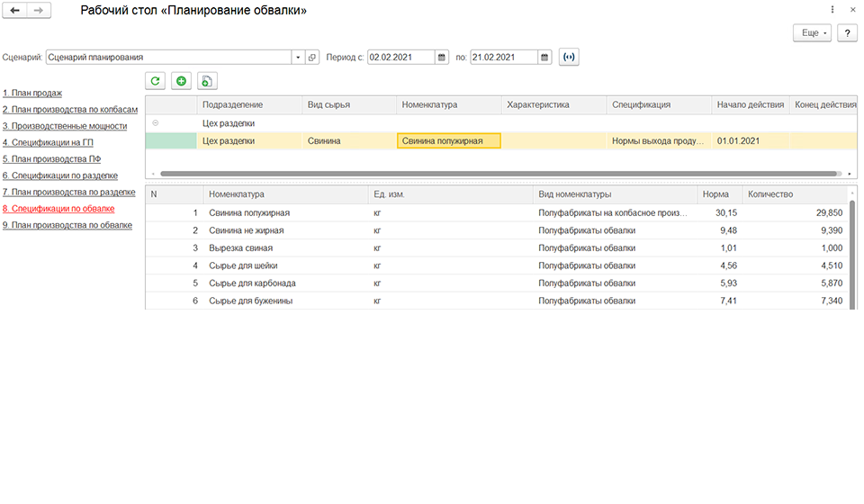Open 7. План производства по разделке
Screen dimensions: 864x504
coord(69,193)
